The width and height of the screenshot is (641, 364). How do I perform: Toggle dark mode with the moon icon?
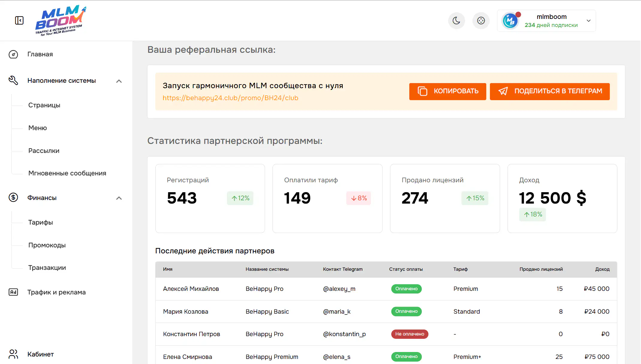pyautogui.click(x=456, y=21)
